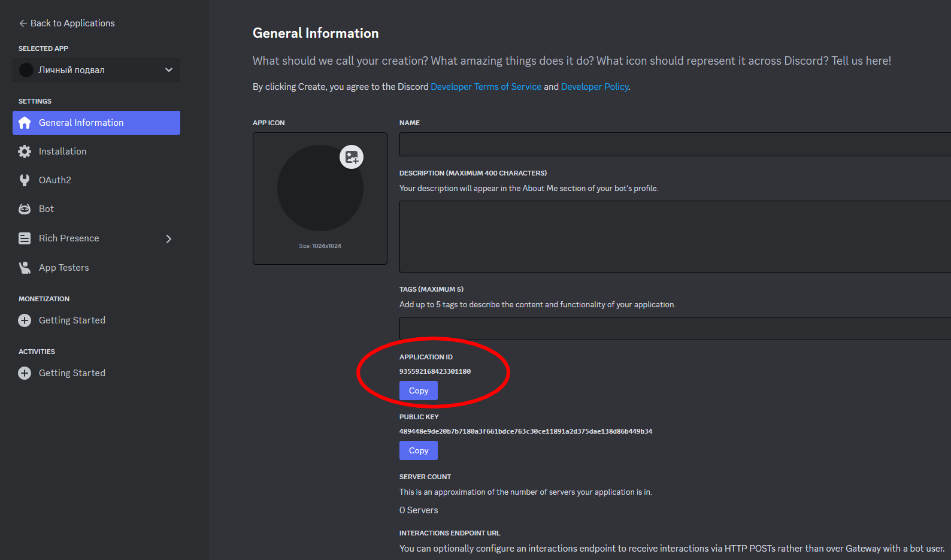Open the App Testers page
This screenshot has height=560, width=951.
[x=64, y=268]
